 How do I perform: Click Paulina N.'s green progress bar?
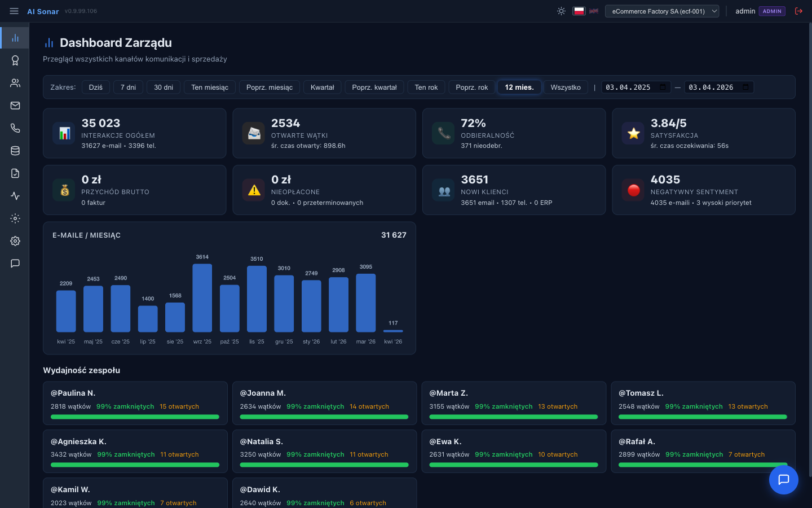135,417
